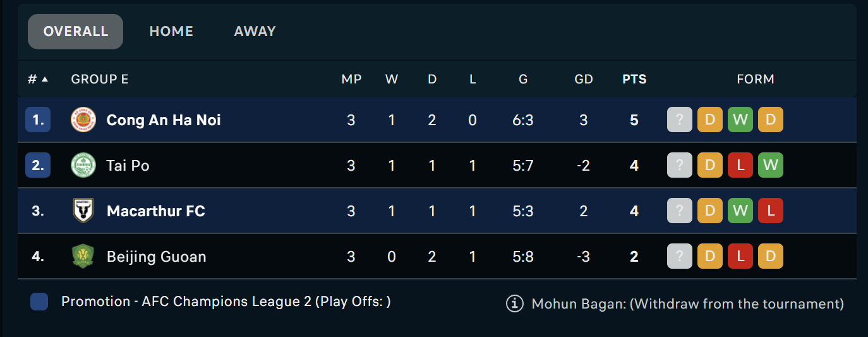Sort standings by GD column header
This screenshot has height=337, width=868.
pos(584,80)
